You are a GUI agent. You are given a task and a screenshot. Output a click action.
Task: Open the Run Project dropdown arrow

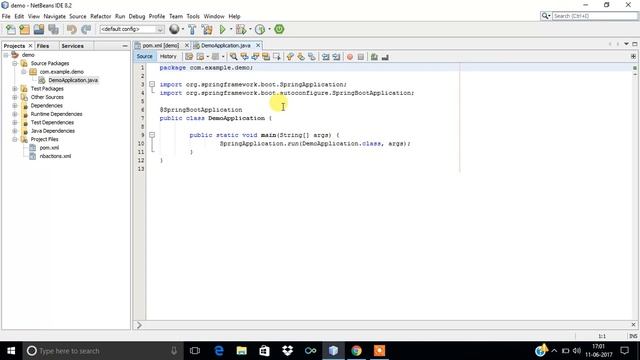[231, 29]
